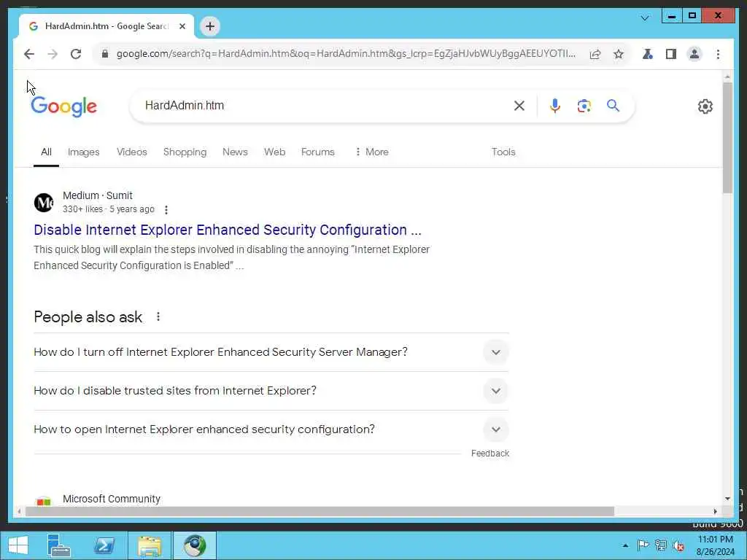Switch to Forums results tab
The width and height of the screenshot is (747, 560).
pyautogui.click(x=318, y=152)
